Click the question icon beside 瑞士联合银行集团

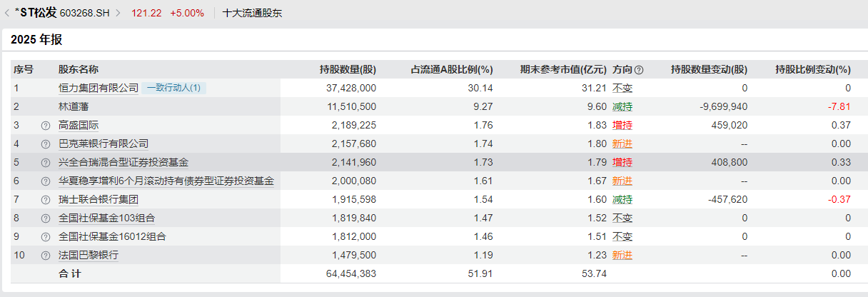point(46,200)
